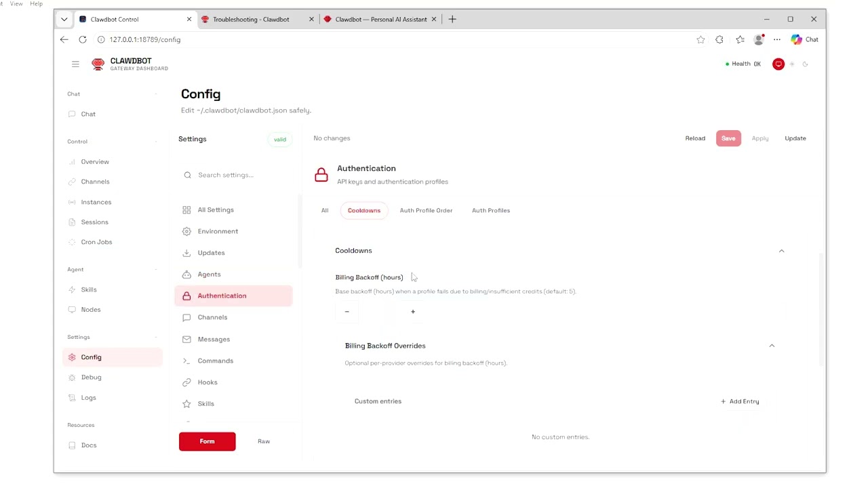Open Sessions in the left sidebar
This screenshot has width=868, height=488.
(112, 222)
